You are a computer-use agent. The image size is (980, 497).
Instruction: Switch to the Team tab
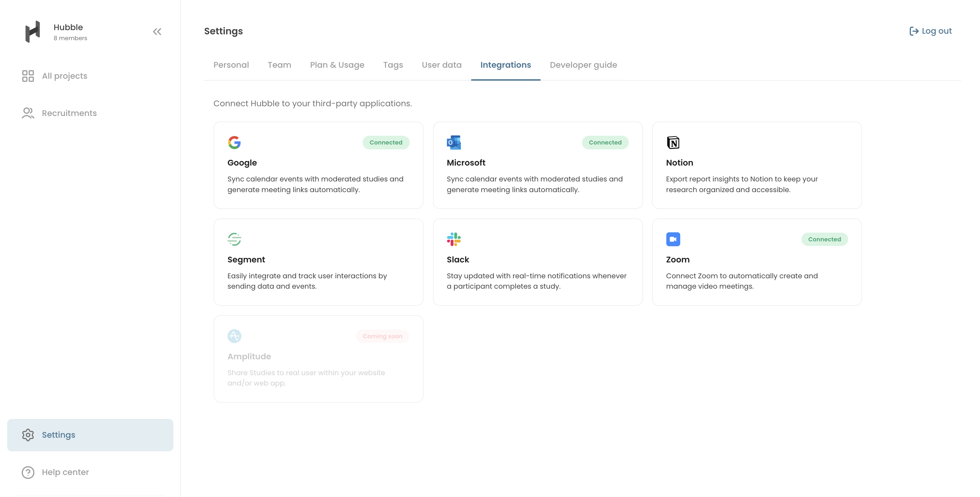coord(279,65)
